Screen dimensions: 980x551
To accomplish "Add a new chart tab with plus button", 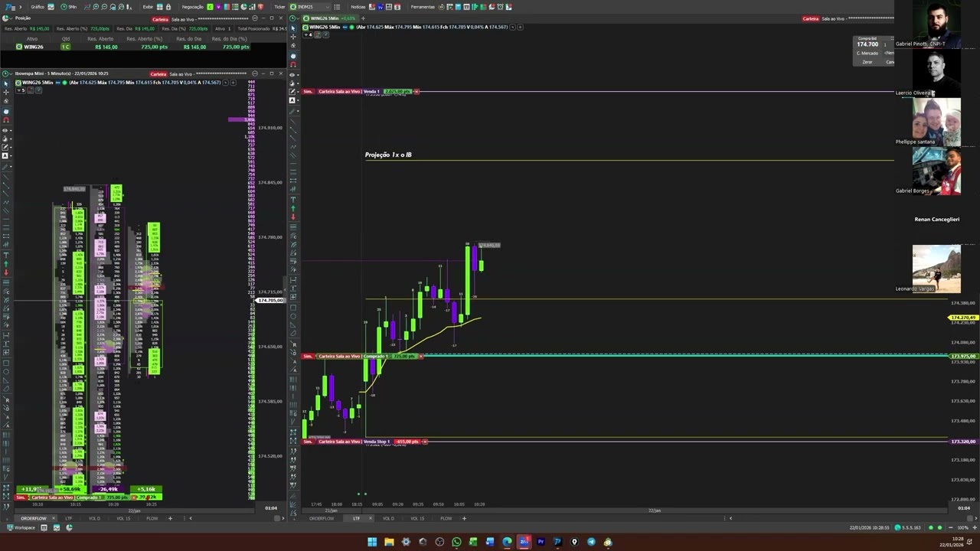I will [363, 18].
